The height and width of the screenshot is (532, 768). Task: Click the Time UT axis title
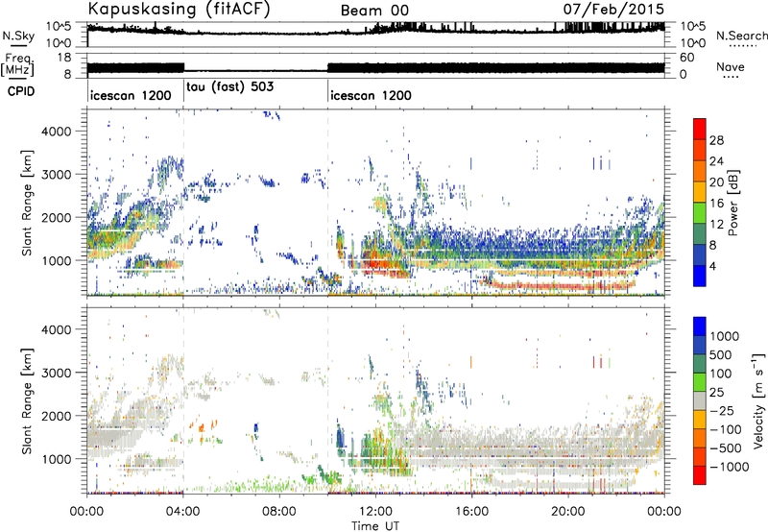pos(375,526)
